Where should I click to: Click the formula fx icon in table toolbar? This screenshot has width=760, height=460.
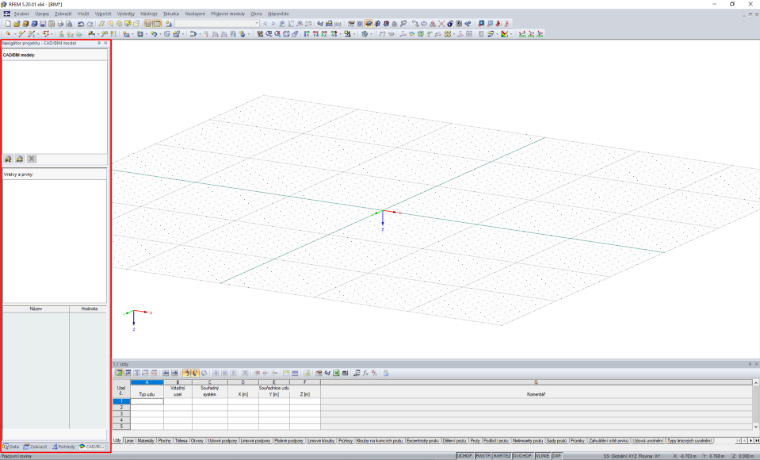[x=365, y=373]
